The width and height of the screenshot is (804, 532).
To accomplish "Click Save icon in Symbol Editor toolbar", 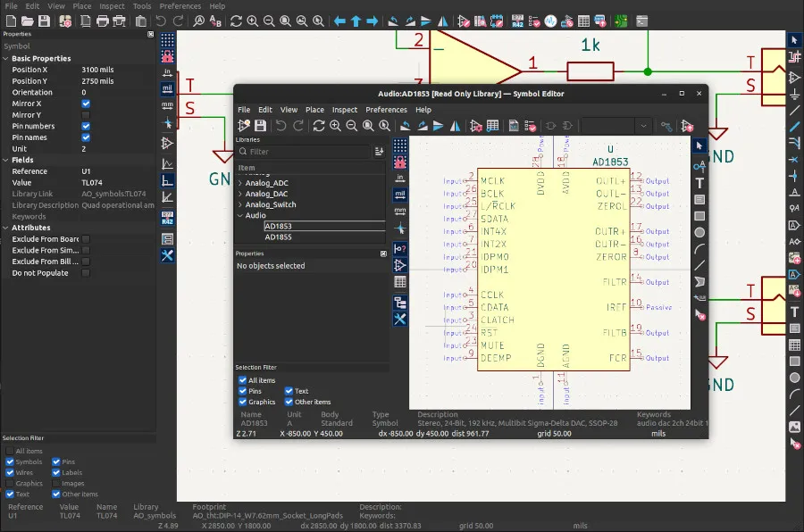I will click(x=260, y=127).
